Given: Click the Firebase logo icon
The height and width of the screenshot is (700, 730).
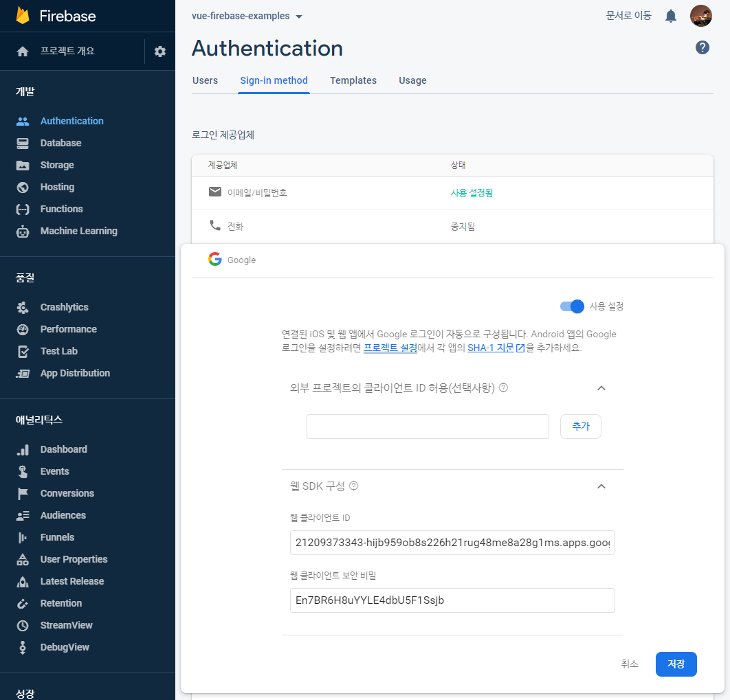Looking at the screenshot, I should click(x=23, y=15).
